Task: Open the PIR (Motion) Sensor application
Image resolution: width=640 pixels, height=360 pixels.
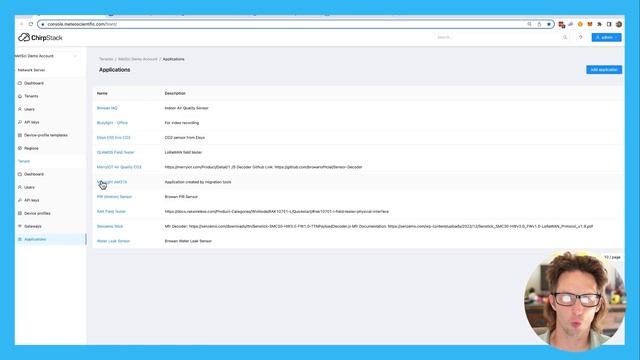Action: (x=114, y=197)
